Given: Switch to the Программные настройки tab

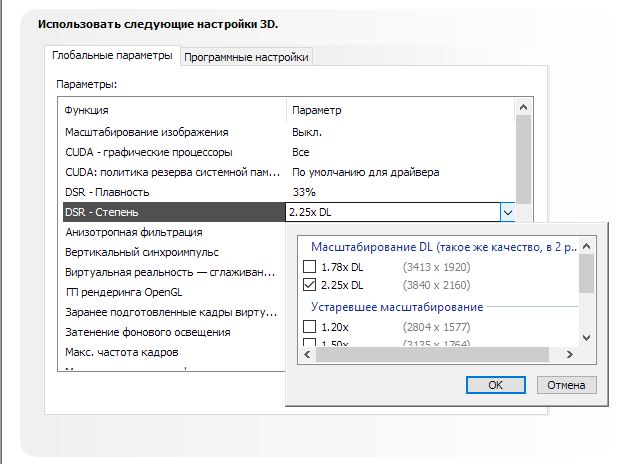Looking at the screenshot, I should (247, 58).
